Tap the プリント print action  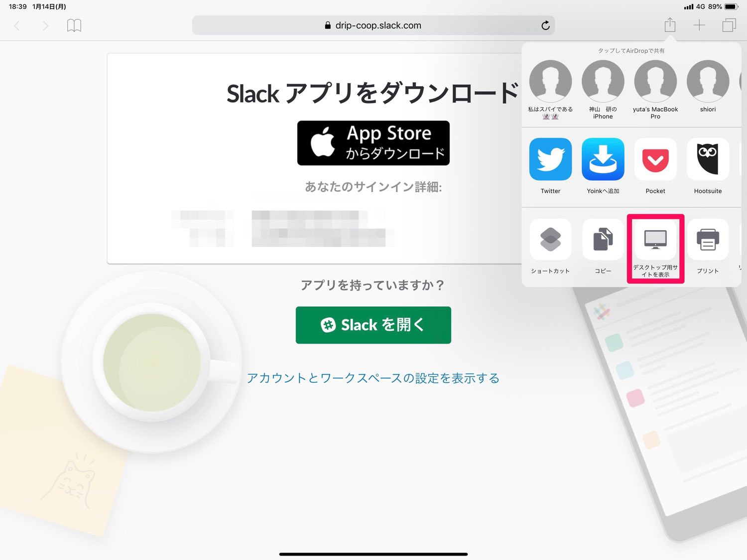(708, 247)
